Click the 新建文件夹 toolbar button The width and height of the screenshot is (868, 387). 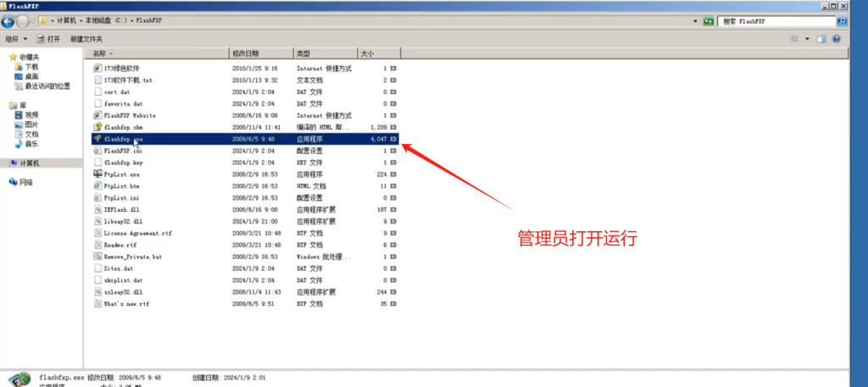coord(86,39)
